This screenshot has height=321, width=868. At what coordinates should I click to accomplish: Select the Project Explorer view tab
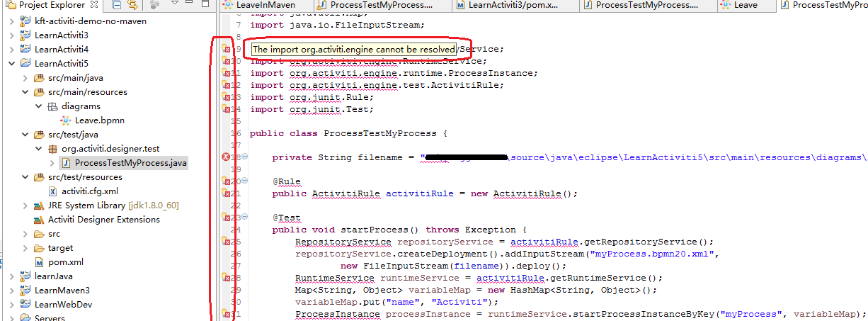click(x=53, y=6)
